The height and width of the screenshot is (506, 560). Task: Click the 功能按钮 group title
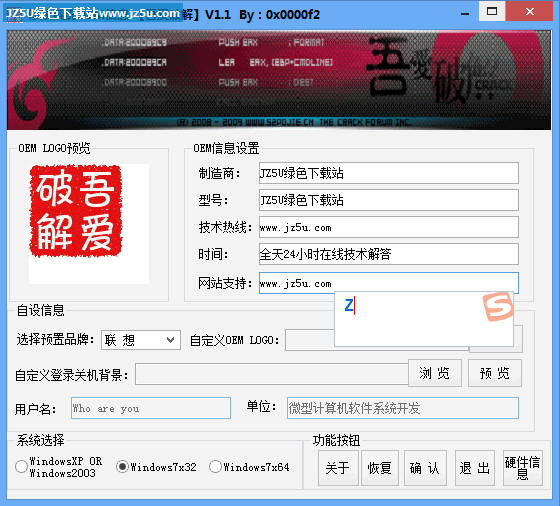pyautogui.click(x=336, y=440)
